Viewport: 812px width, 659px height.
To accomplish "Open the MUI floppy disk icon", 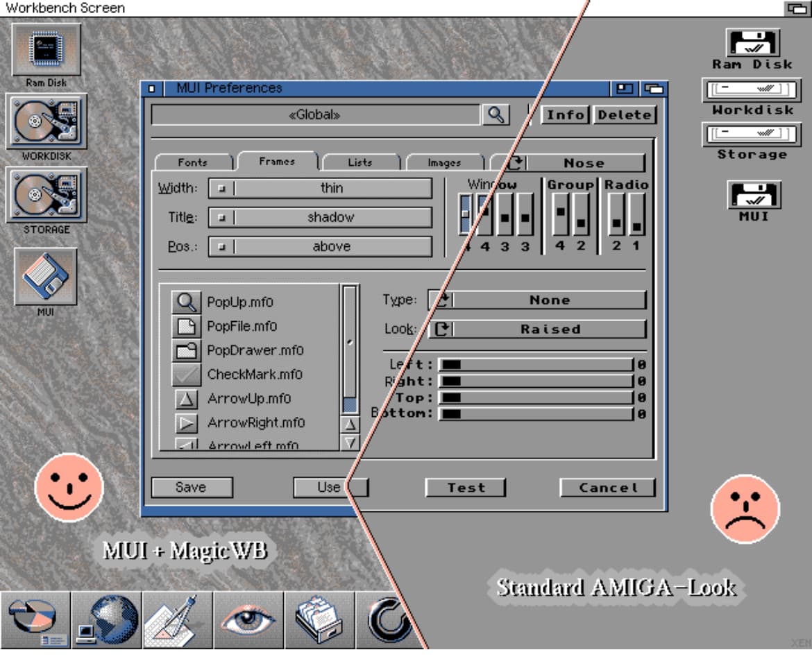I will (x=46, y=277).
